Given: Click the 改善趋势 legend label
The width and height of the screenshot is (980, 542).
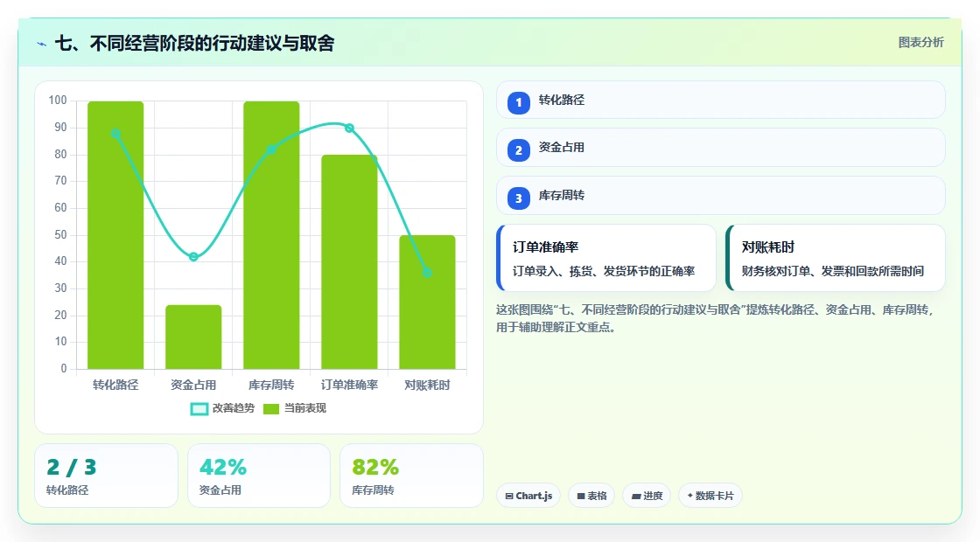Looking at the screenshot, I should click(x=233, y=408).
